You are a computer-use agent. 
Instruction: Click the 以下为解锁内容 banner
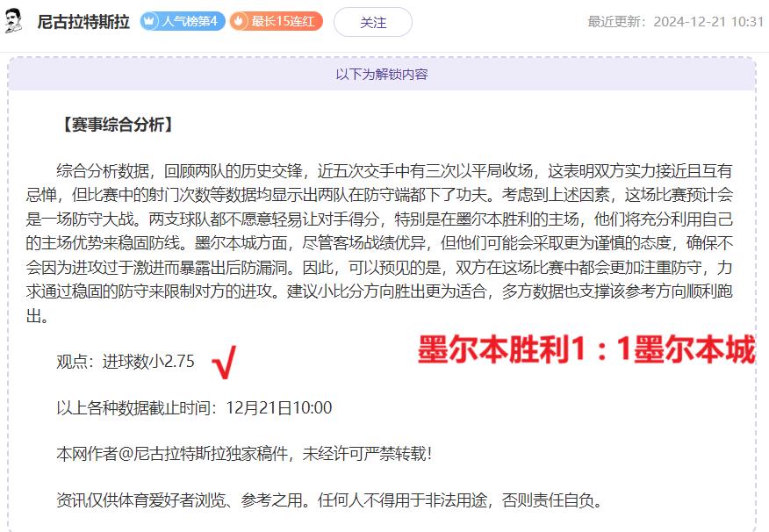(x=382, y=75)
